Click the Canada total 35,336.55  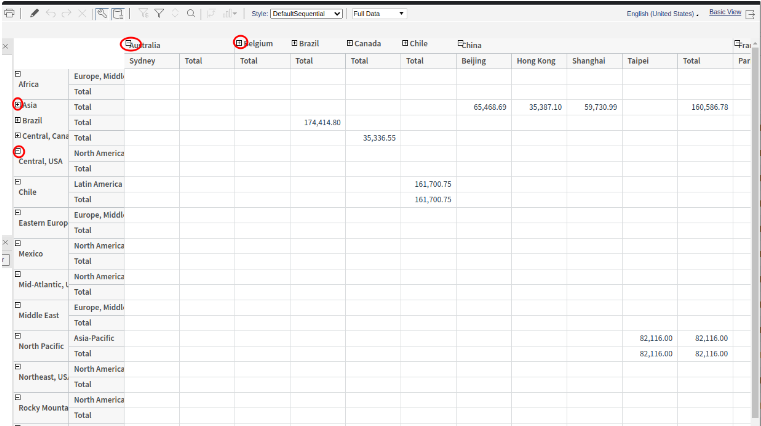pyautogui.click(x=379, y=138)
